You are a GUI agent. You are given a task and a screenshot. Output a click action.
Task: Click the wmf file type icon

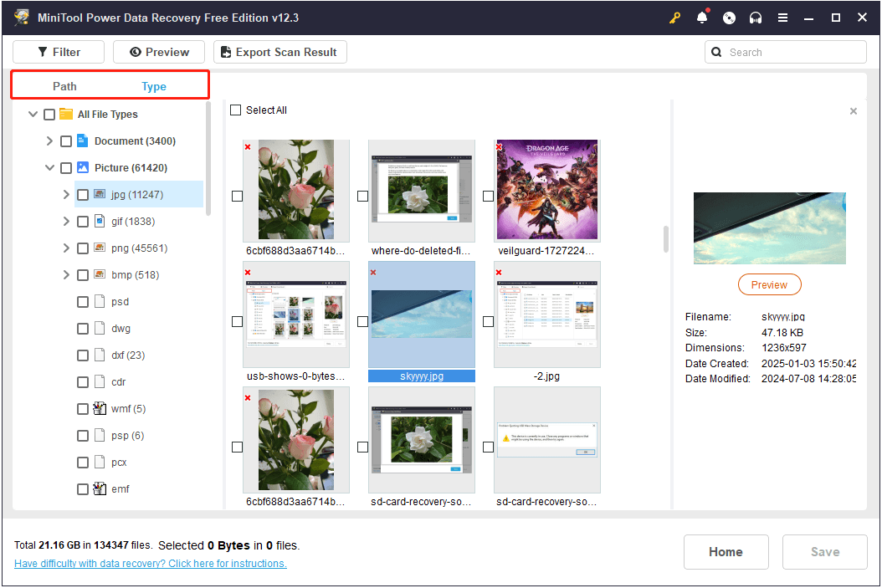[x=100, y=409]
